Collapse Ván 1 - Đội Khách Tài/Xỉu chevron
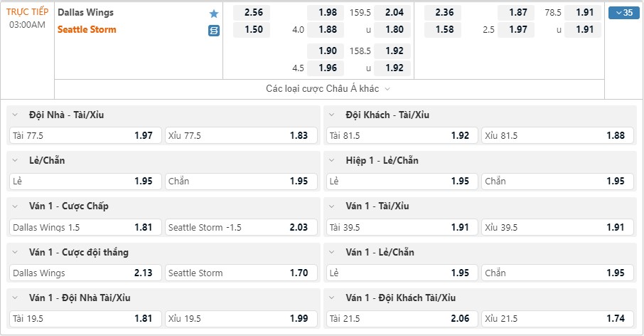Viewport: 644px width, 336px height. (x=332, y=298)
